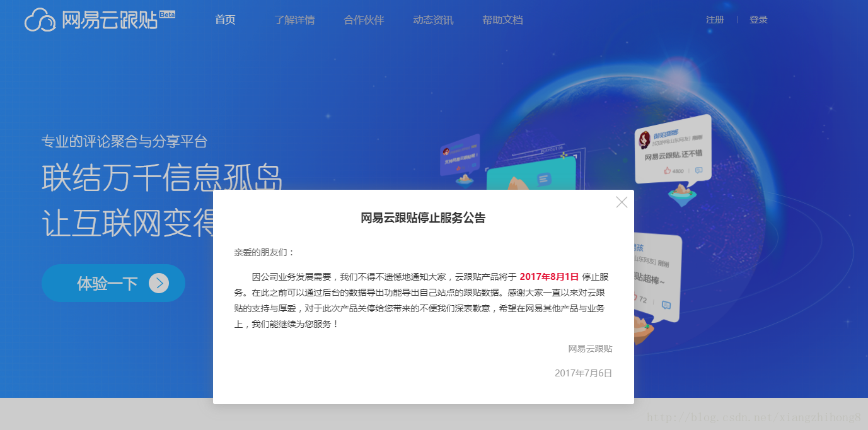Click the Beta badge next to logo

pos(167,14)
